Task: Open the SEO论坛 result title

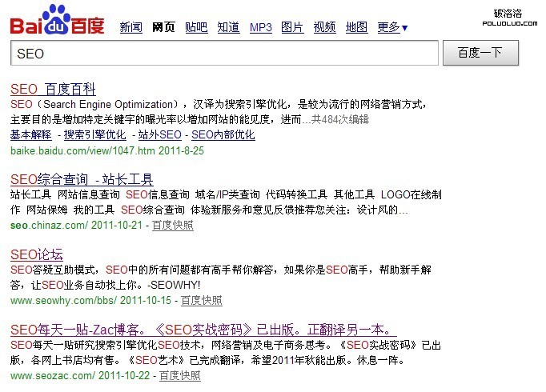Action: 37,254
